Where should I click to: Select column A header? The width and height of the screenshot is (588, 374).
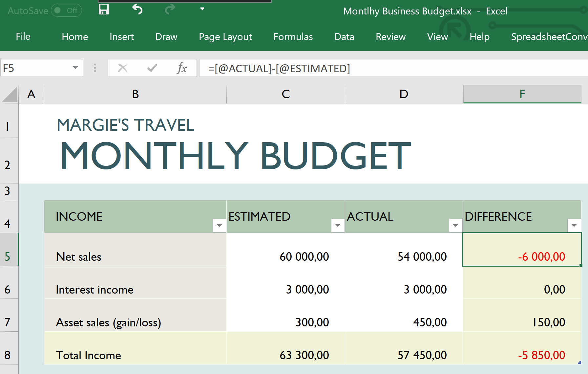coord(31,94)
